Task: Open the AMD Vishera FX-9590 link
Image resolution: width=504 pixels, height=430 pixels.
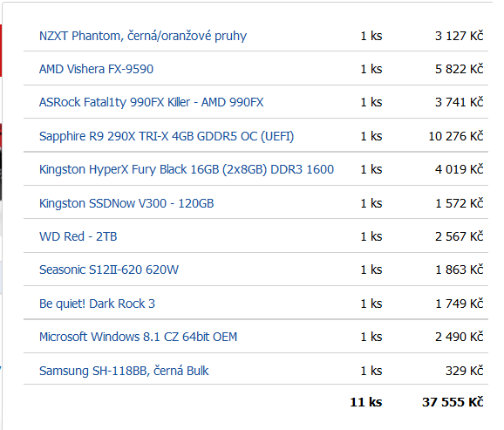Action: click(96, 69)
